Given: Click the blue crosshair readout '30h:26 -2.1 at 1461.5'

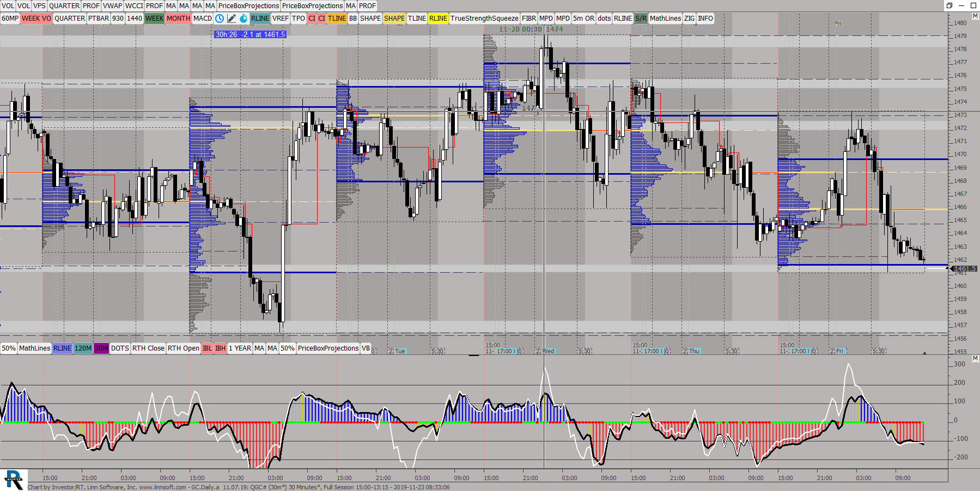Looking at the screenshot, I should tap(250, 34).
